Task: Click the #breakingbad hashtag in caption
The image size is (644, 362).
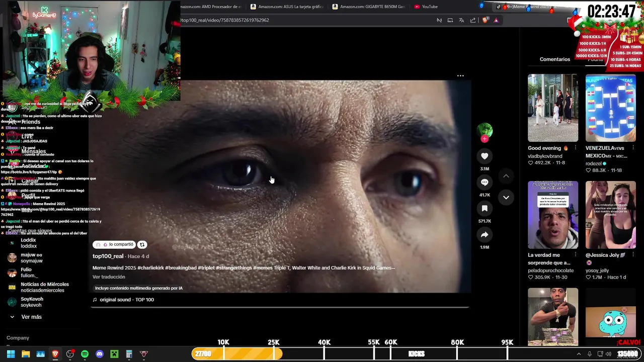Action: click(181, 268)
